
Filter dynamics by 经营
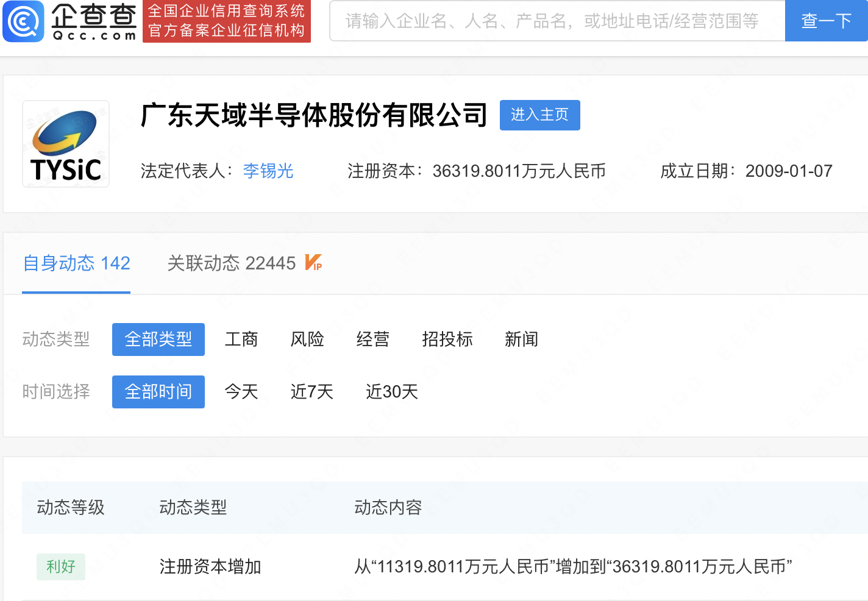(x=373, y=340)
